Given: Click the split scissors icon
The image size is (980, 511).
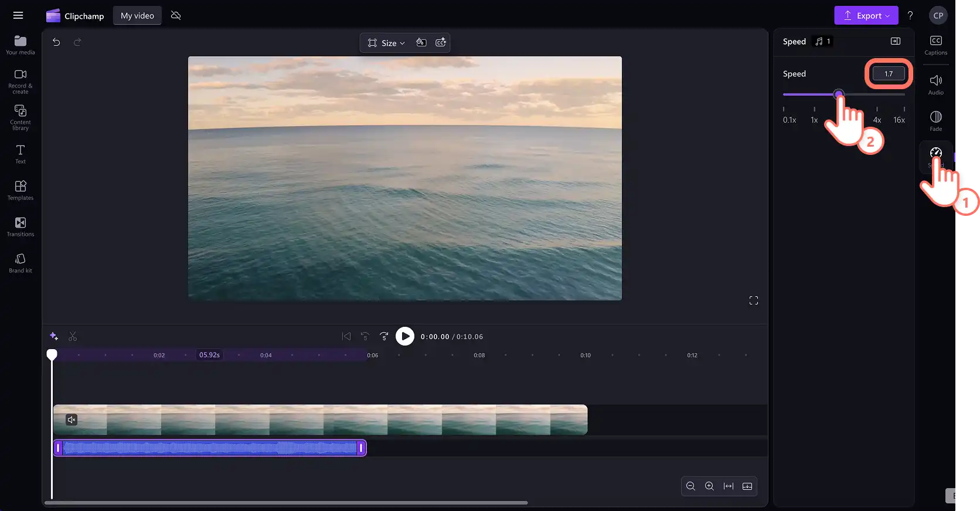Looking at the screenshot, I should click(73, 336).
